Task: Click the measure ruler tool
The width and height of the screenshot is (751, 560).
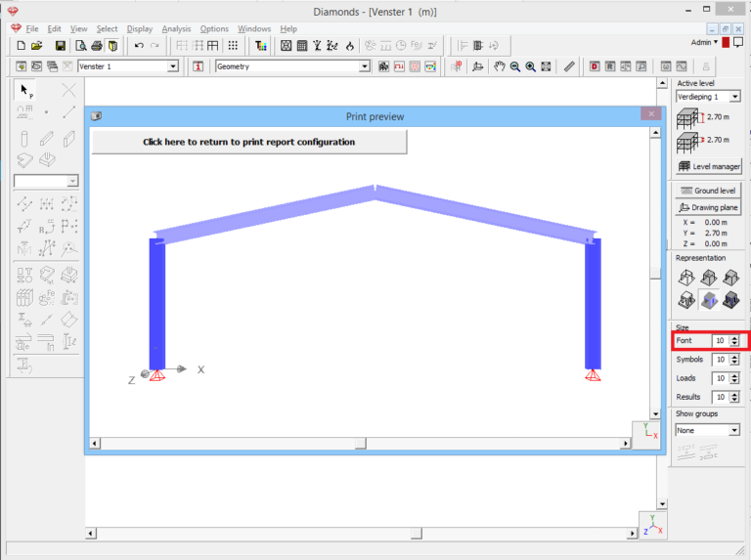Action: pos(569,66)
